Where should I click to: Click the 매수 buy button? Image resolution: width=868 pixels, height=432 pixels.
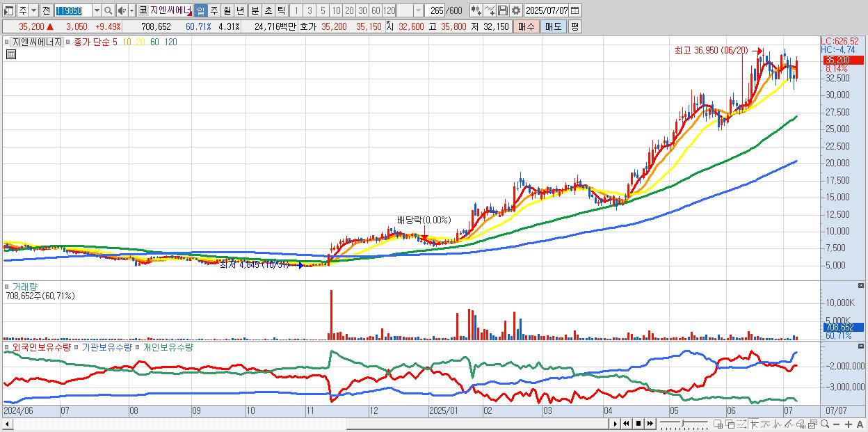tap(527, 26)
